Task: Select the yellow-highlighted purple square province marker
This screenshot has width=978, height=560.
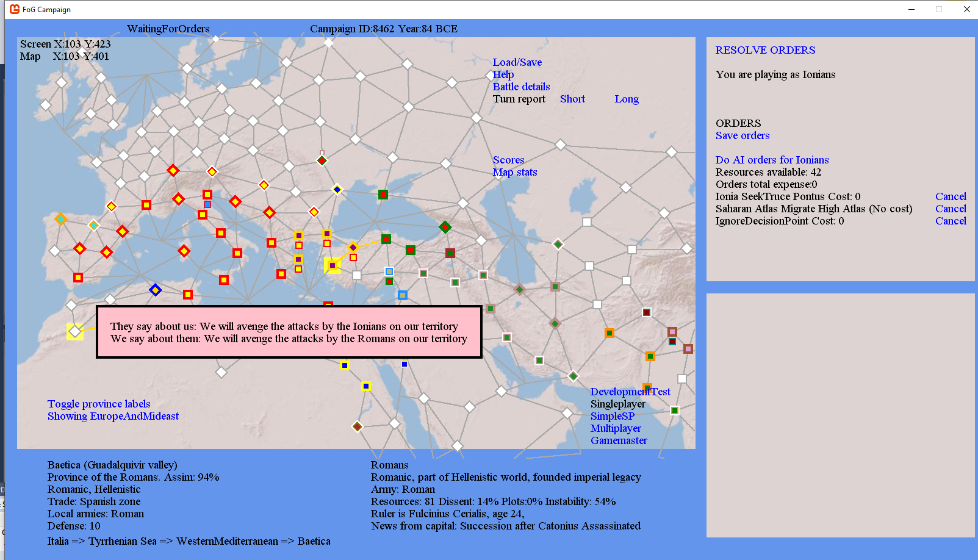Action: point(333,265)
